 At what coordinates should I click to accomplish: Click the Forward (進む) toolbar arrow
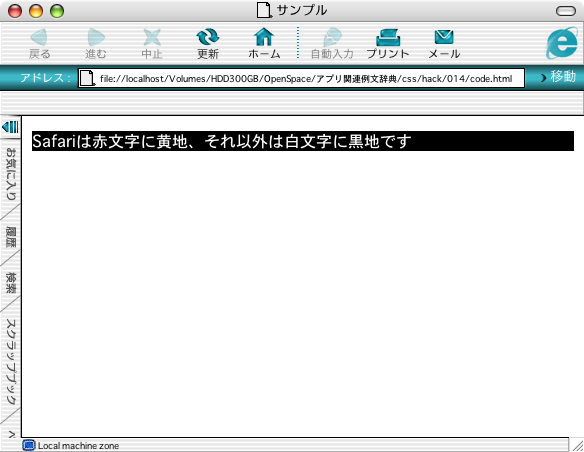[x=96, y=37]
